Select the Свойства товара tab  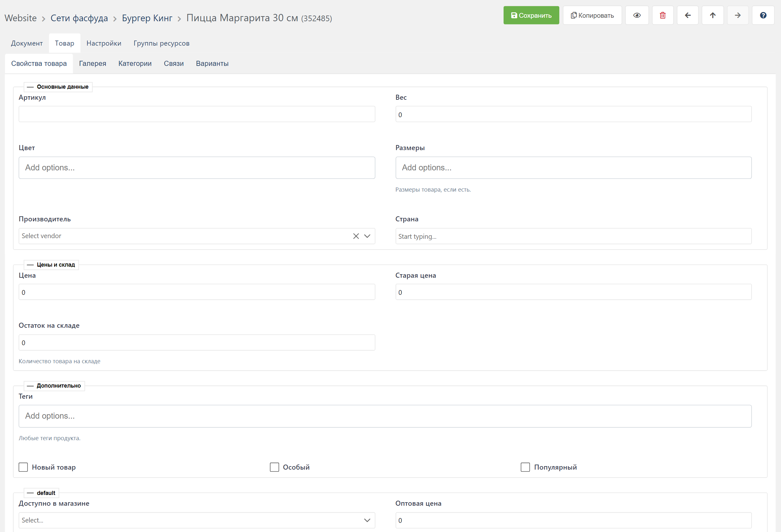tap(39, 64)
